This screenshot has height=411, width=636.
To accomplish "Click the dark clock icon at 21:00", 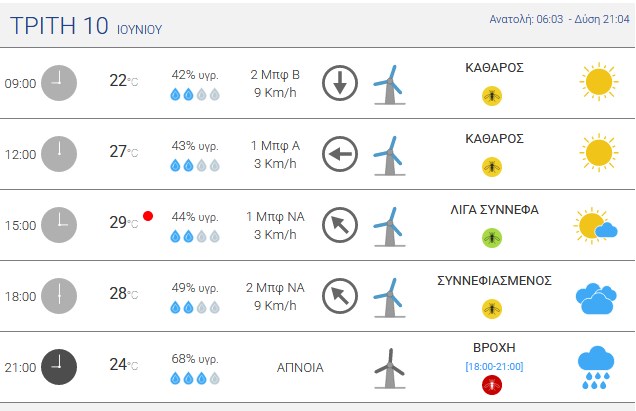I will click(59, 367).
